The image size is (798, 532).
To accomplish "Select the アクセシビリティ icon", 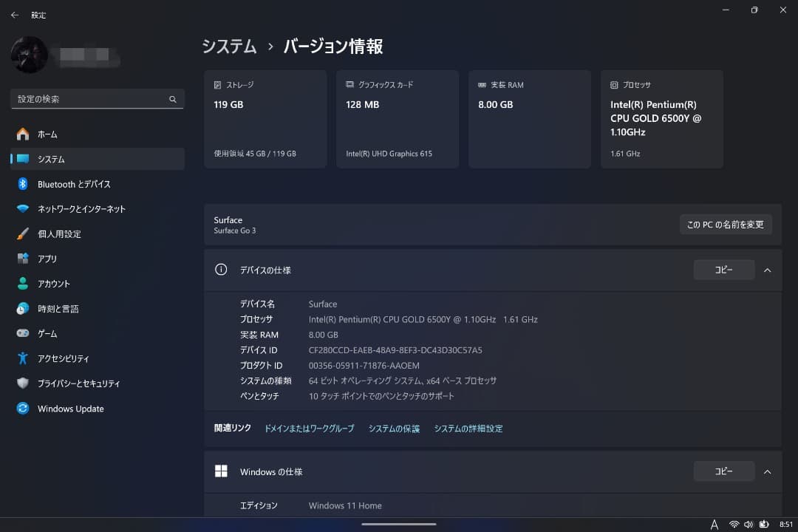I will click(23, 358).
